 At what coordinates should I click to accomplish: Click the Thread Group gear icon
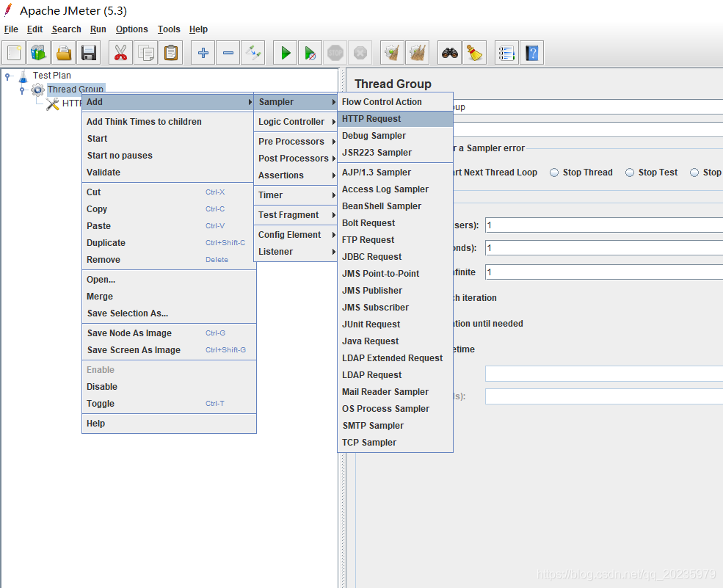(x=38, y=90)
